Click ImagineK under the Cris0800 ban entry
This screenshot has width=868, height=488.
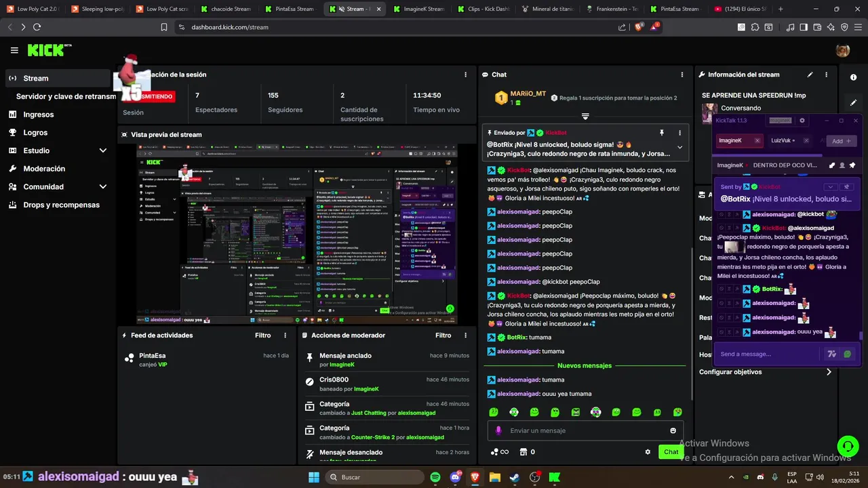[366, 389]
